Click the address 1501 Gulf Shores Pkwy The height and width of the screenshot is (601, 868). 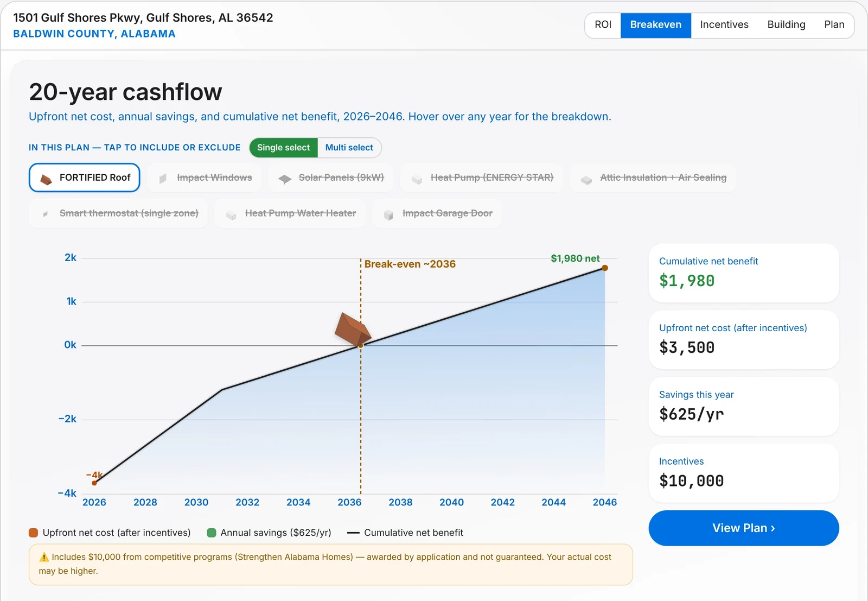pos(143,18)
